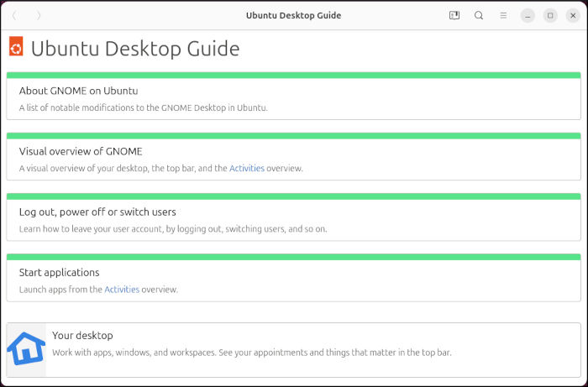Screen dimensions: 588x387
Task: Click Activities link in Visual overview description
Action: [246, 168]
